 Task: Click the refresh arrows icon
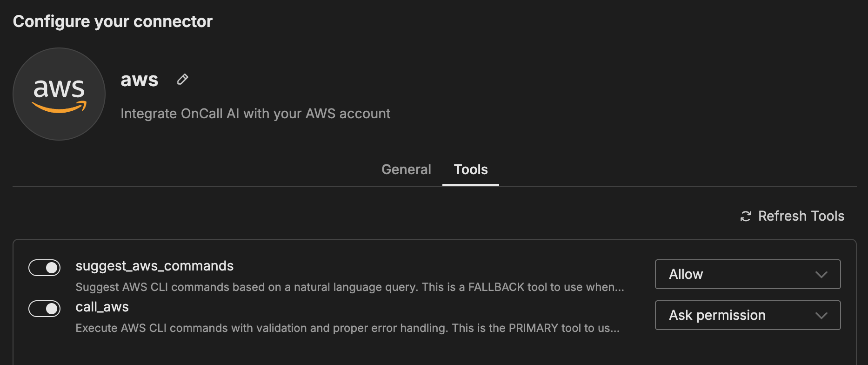[x=746, y=216]
